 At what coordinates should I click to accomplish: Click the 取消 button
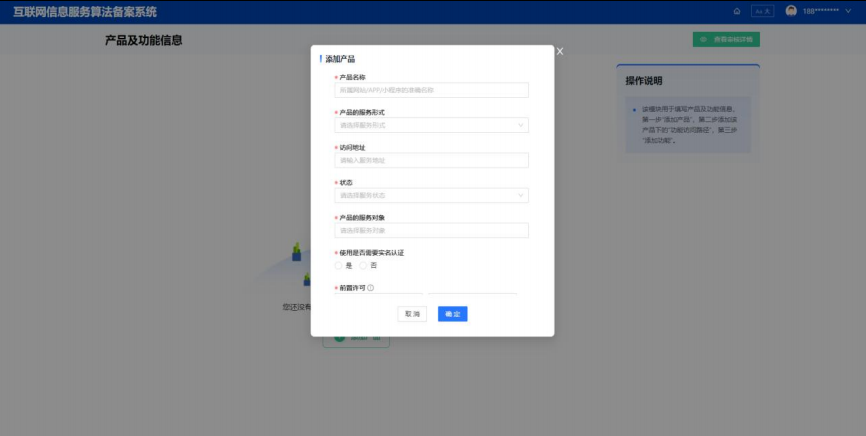[x=412, y=314]
